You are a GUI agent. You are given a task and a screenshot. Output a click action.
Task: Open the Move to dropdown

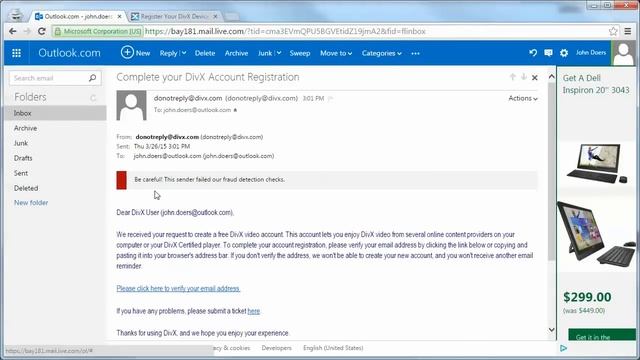(x=336, y=53)
